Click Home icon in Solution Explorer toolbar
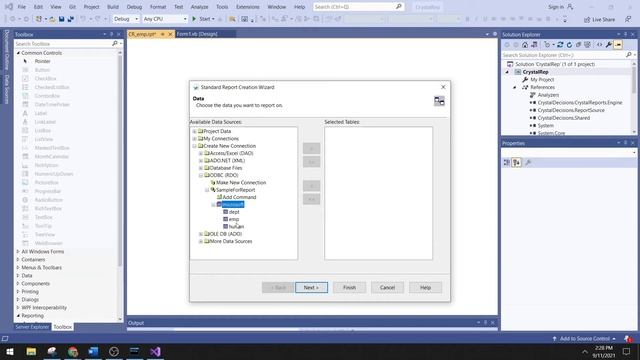Viewport: 640px width, 360px height. [525, 45]
